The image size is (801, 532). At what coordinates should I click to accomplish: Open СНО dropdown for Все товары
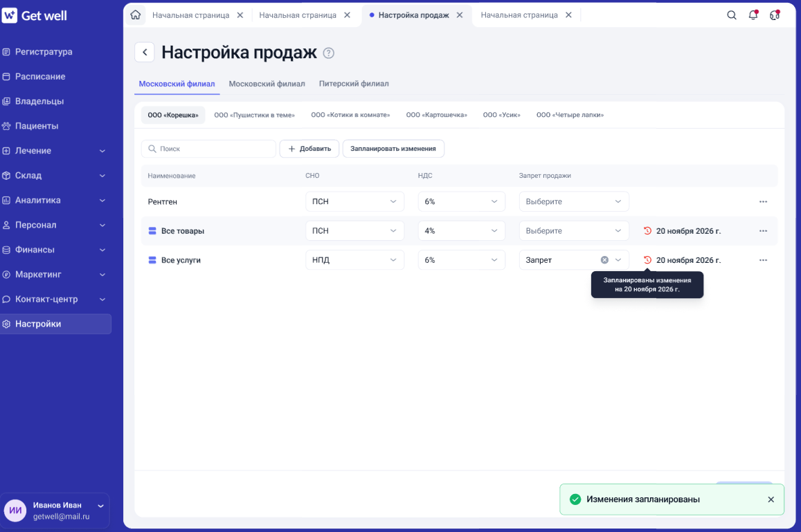[354, 231]
